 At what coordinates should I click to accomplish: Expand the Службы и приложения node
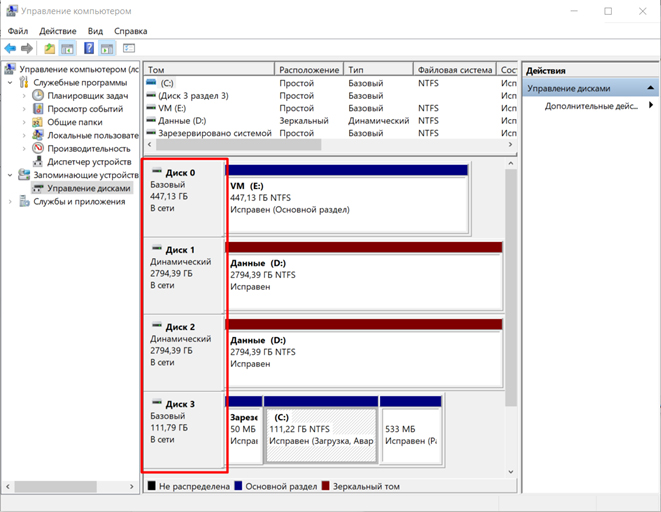[x=10, y=201]
